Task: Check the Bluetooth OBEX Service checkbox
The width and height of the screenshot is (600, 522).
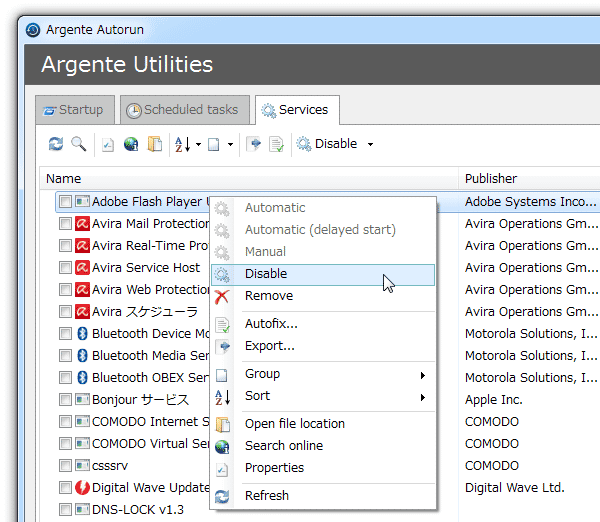Action: pos(65,378)
